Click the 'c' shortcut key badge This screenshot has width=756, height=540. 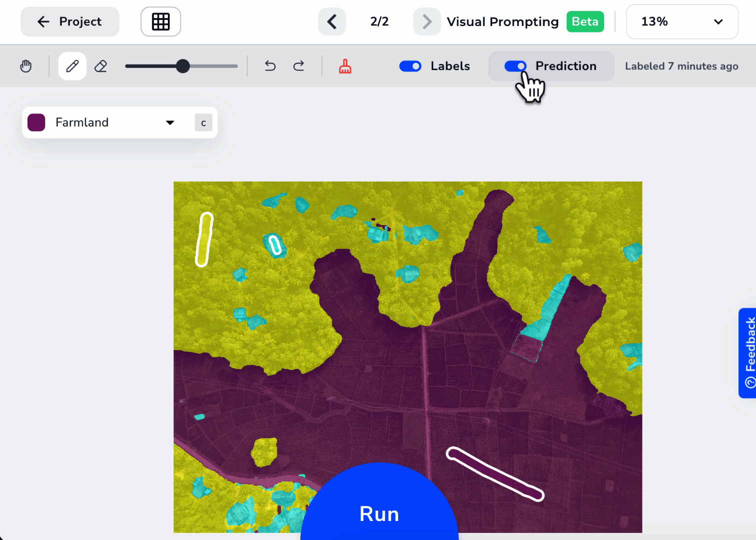pyautogui.click(x=203, y=122)
